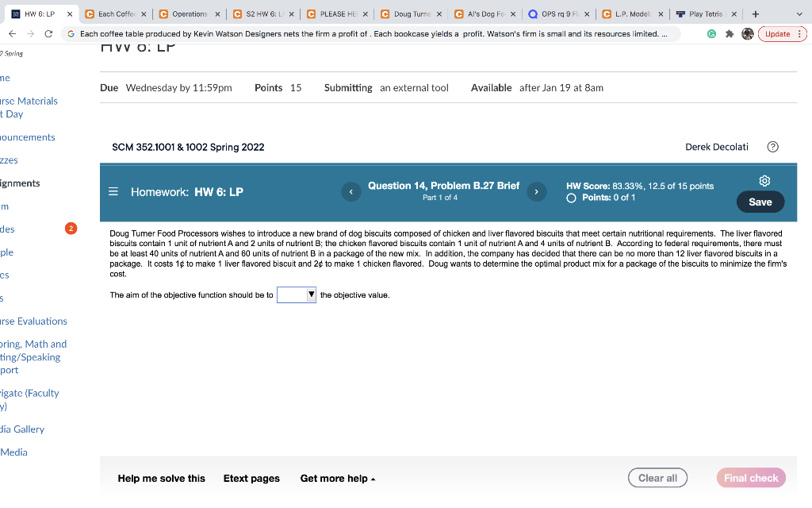Image resolution: width=812 pixels, height=508 pixels.
Task: Open the Grades sidebar link
Action: tap(7, 229)
